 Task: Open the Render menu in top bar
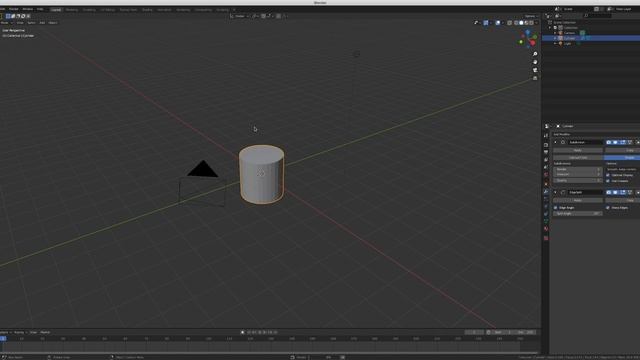13,9
